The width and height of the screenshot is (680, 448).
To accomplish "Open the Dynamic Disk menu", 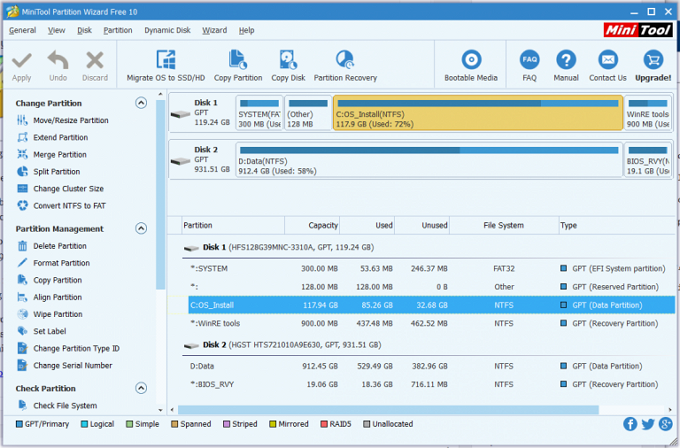I will click(x=167, y=30).
